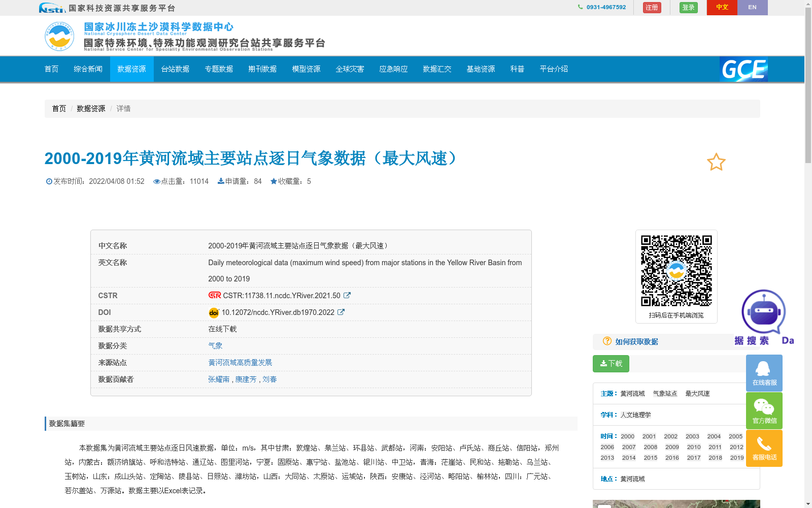Open the 黄河流域高质量发展 source link

pyautogui.click(x=240, y=362)
